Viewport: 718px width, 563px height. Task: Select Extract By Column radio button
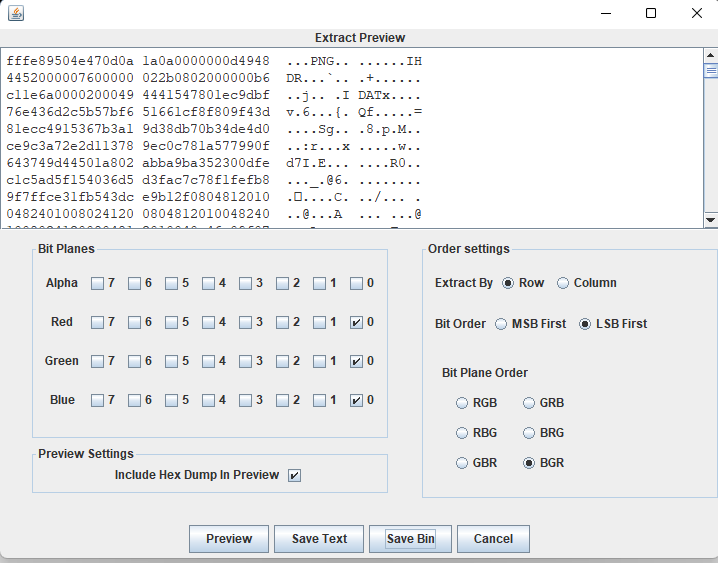(x=563, y=283)
